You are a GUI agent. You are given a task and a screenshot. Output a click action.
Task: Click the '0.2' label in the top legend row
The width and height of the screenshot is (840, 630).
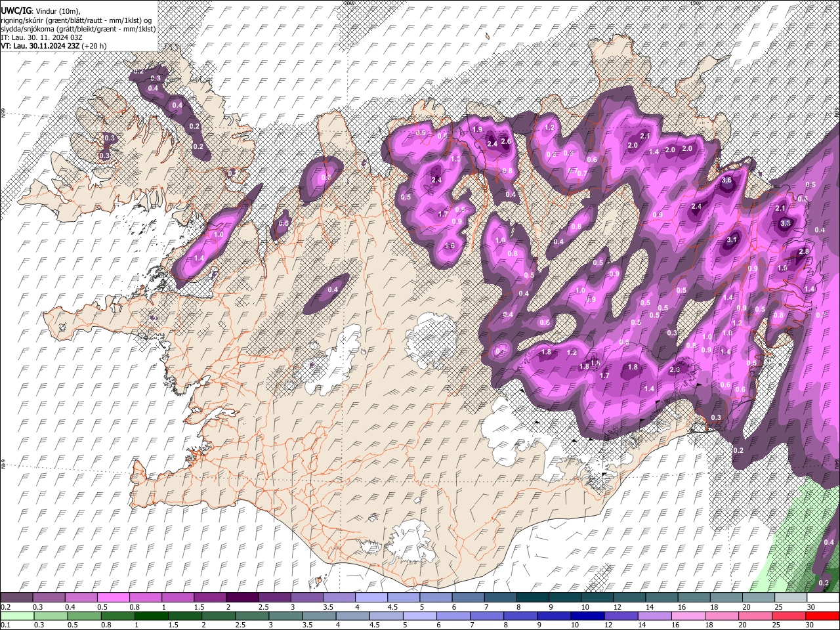tap(5, 606)
